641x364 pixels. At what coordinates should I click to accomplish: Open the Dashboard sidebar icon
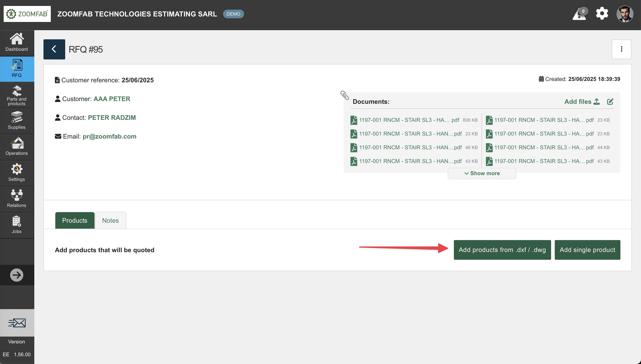(x=17, y=43)
